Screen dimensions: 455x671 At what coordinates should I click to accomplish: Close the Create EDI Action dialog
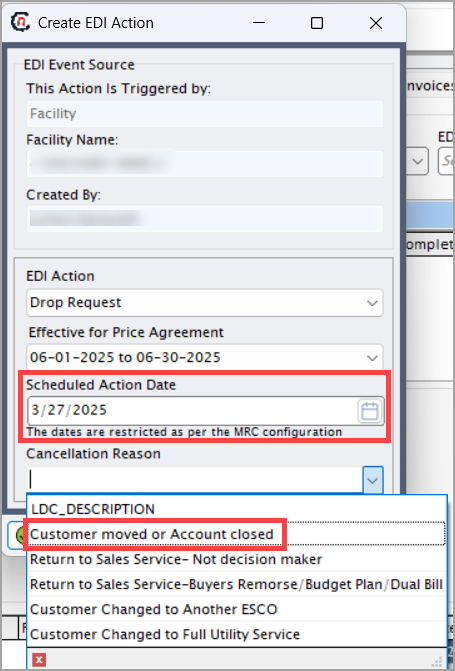pyautogui.click(x=376, y=23)
